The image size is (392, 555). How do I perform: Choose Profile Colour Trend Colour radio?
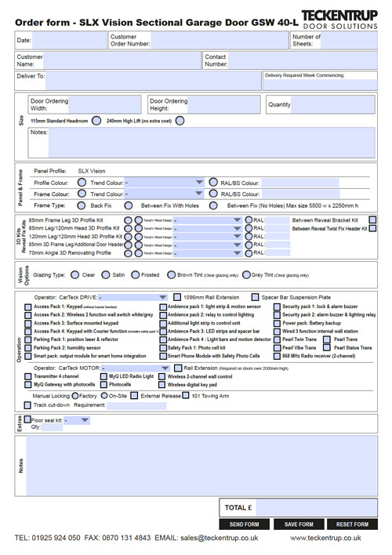pos(82,183)
